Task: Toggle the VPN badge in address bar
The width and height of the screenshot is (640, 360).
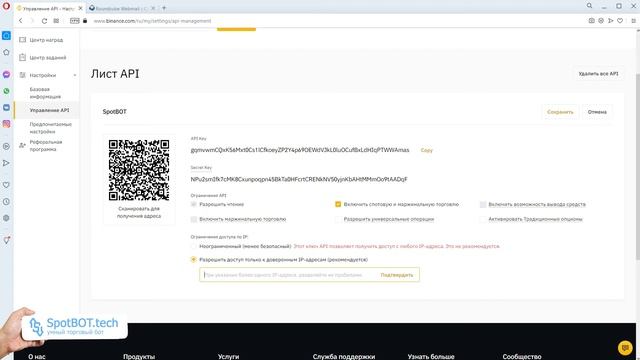Action: (75, 21)
